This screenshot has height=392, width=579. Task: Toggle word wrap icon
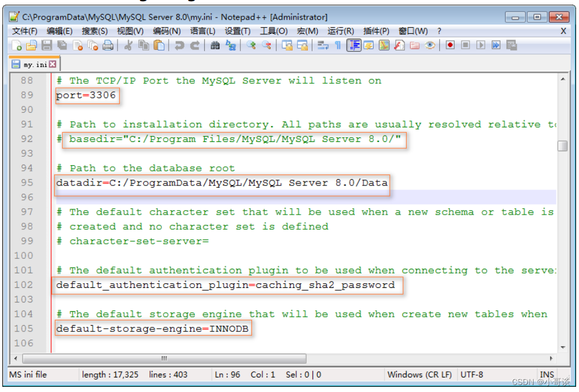(x=323, y=45)
